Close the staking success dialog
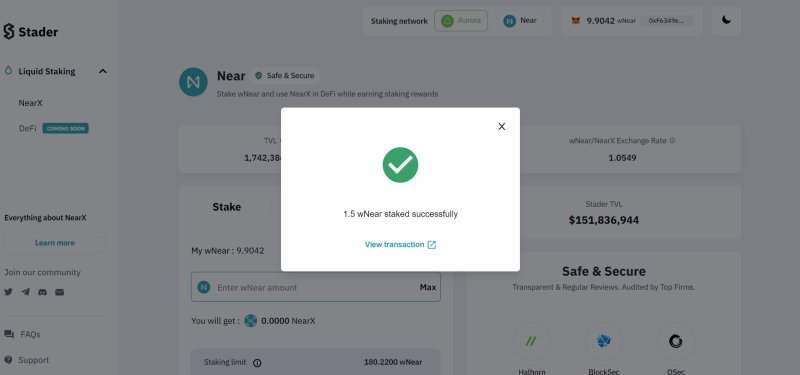This screenshot has height=375, width=800. tap(502, 127)
